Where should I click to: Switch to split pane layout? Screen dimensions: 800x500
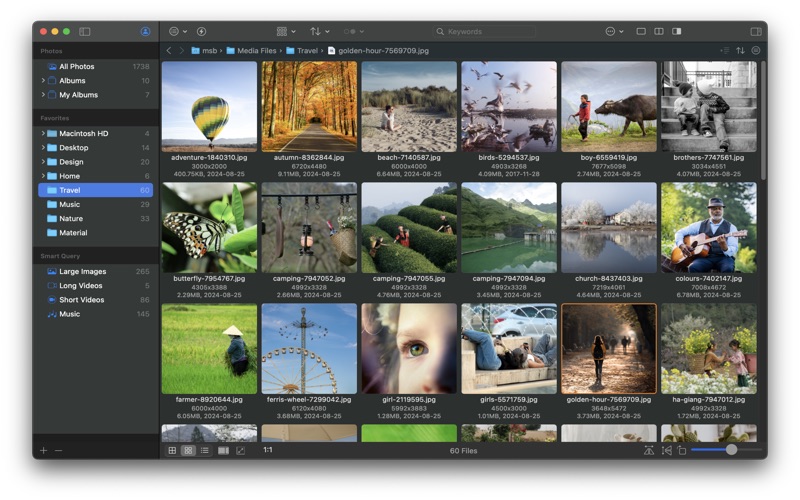659,32
